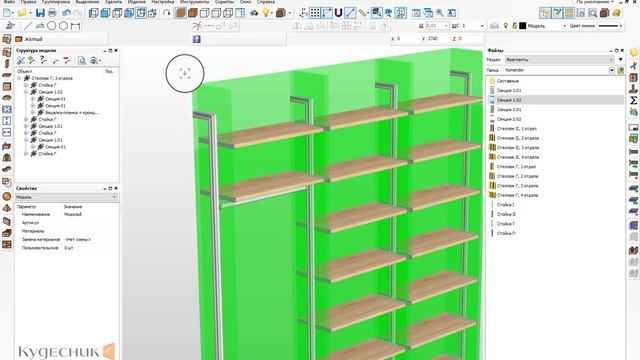Click the rotate view arrow icon

(x=166, y=13)
